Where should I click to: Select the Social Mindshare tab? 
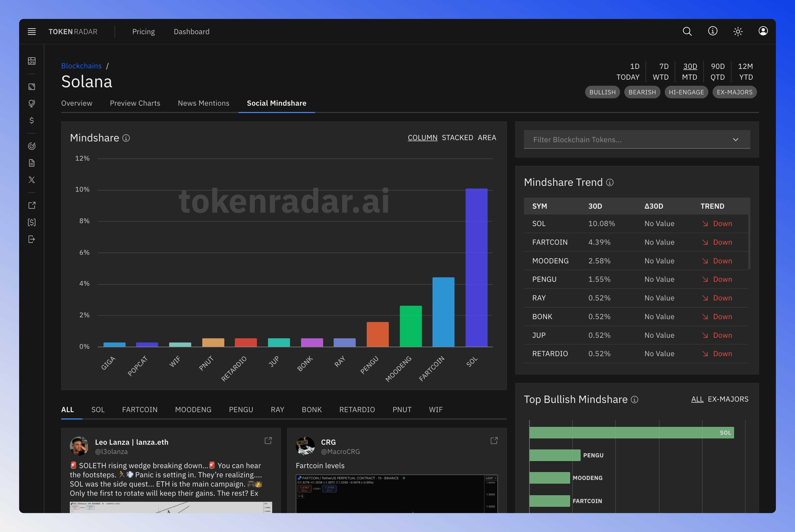276,103
